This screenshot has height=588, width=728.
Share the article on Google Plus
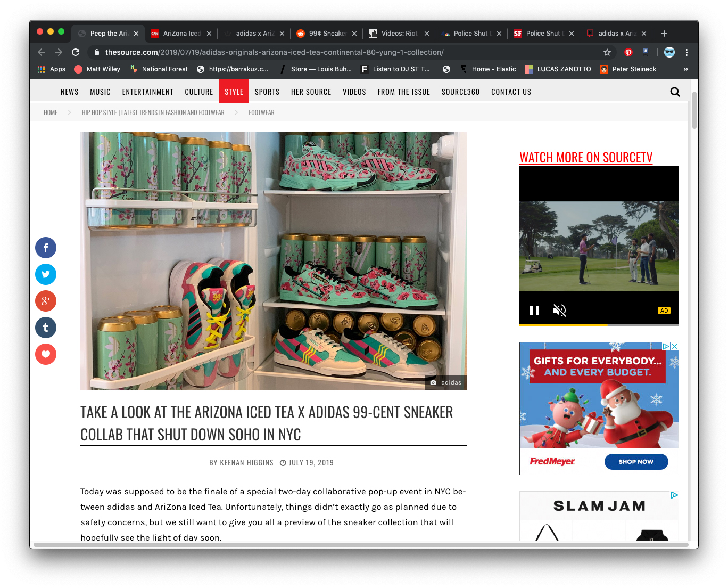click(46, 301)
